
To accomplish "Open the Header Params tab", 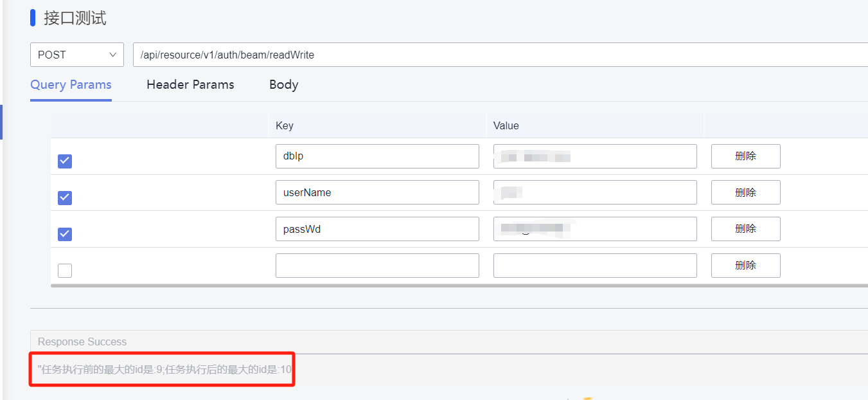I will coord(190,85).
